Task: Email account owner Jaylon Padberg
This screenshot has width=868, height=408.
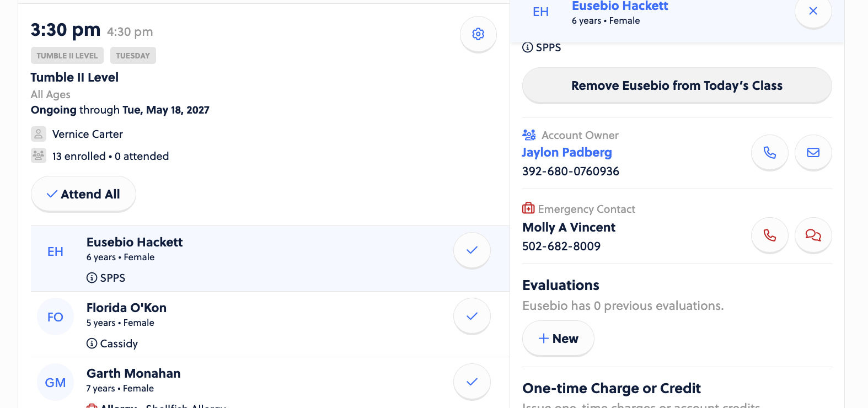Action: click(813, 153)
